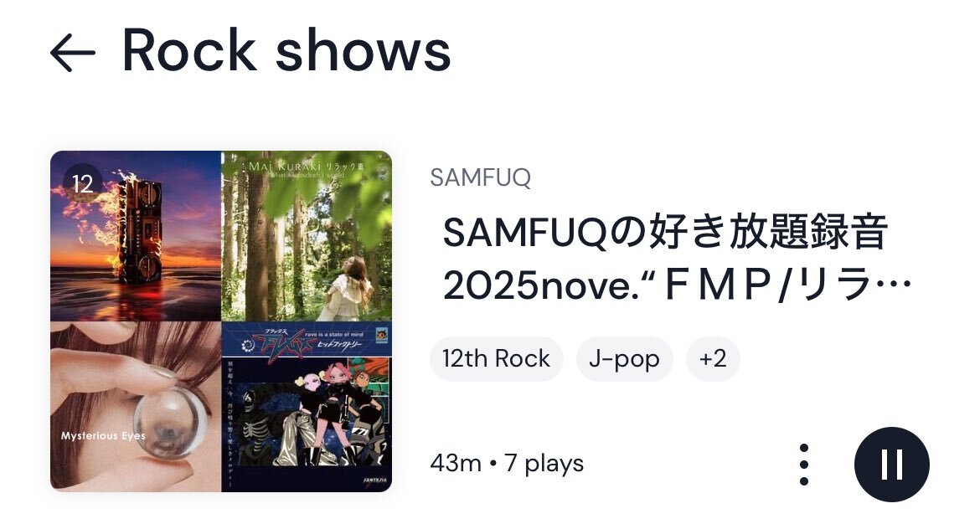The width and height of the screenshot is (980, 524).
Task: Open the SAMFUQ uploader profile
Action: 480,177
